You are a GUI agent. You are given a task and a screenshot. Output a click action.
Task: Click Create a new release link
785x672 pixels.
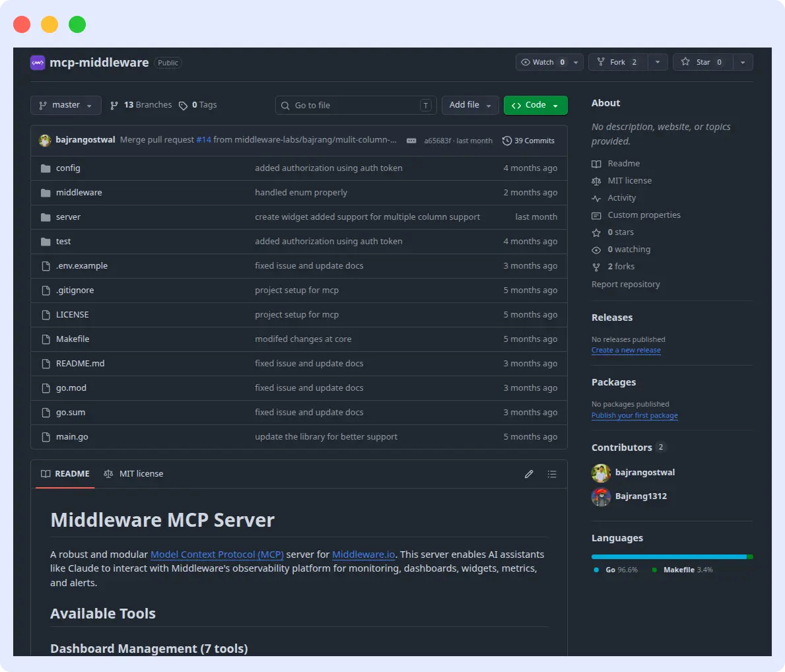pos(625,350)
